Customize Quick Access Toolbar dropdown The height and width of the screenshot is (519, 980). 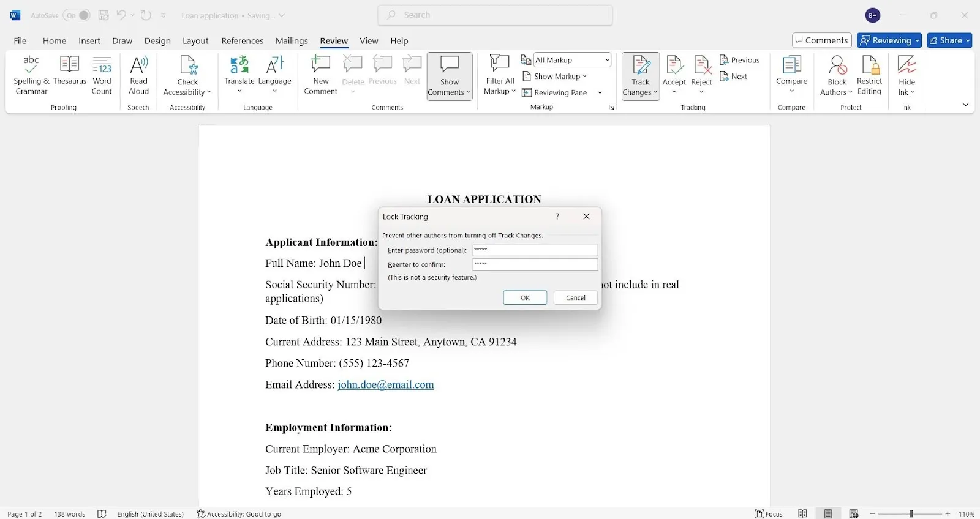tap(164, 15)
